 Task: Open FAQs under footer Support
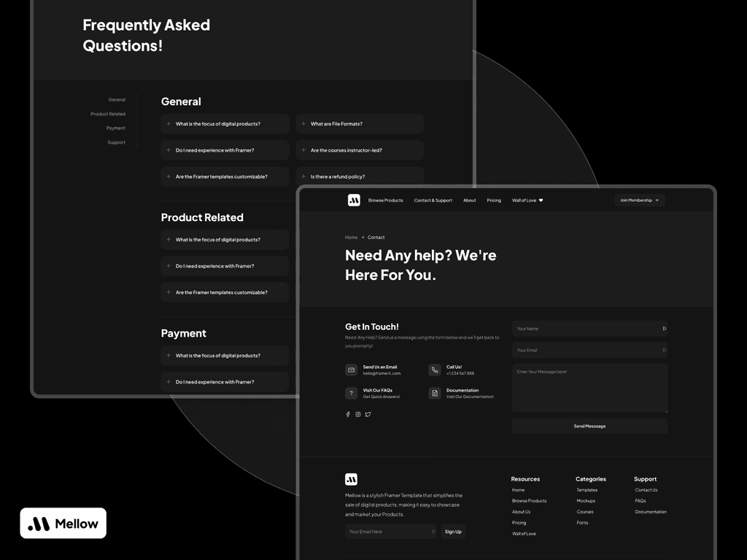click(640, 501)
